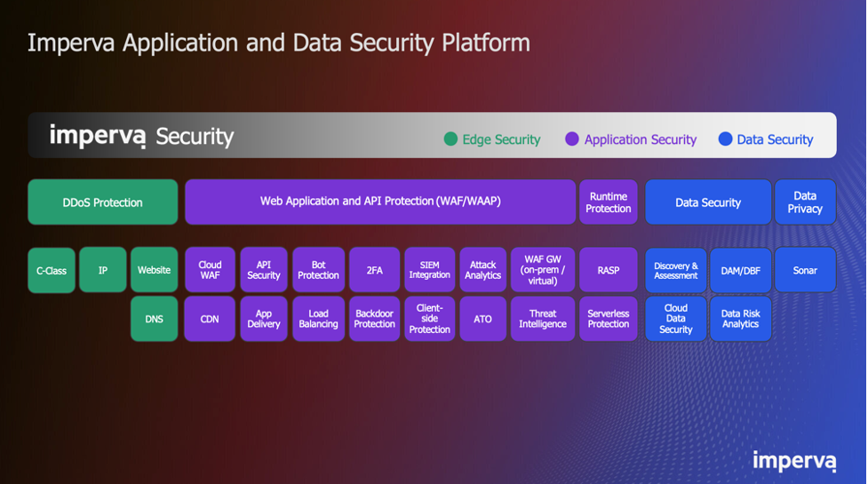Choose the Data Privacy tile
This screenshot has width=868, height=484.
(x=805, y=202)
